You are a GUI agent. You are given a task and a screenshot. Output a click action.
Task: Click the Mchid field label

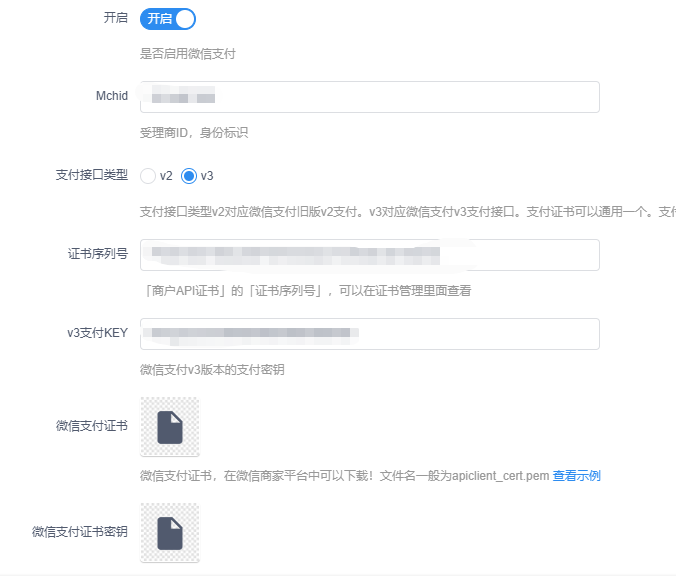(111, 96)
